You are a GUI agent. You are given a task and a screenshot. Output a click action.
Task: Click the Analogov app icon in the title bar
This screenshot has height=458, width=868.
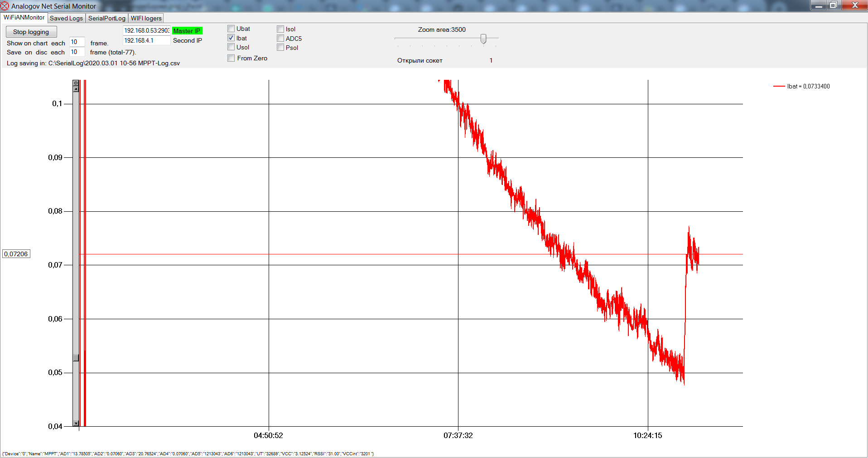pyautogui.click(x=5, y=6)
